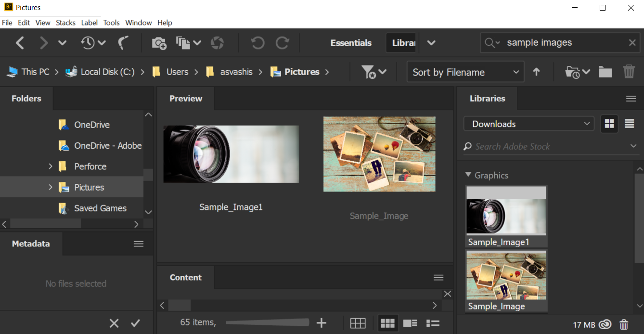
Task: Delete library item with trash icon
Action: pos(624,324)
